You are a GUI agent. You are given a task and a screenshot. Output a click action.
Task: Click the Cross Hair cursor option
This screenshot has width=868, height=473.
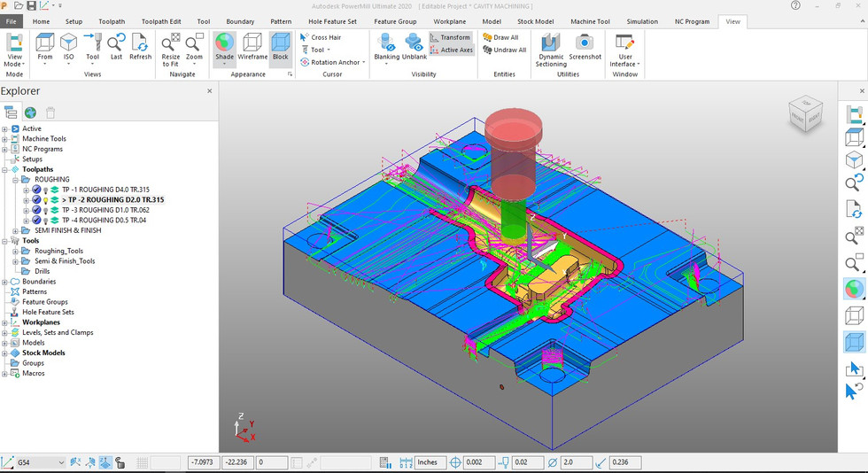click(x=321, y=37)
